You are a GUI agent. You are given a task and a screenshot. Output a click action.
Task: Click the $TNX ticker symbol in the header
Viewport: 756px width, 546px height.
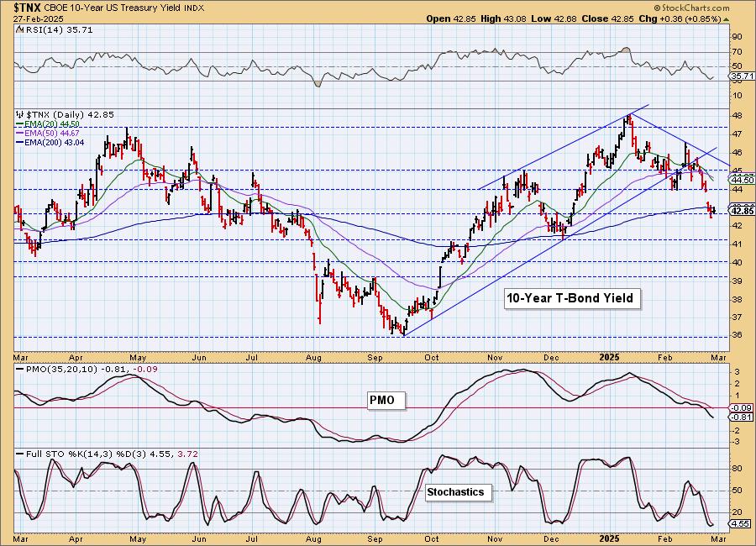click(28, 8)
